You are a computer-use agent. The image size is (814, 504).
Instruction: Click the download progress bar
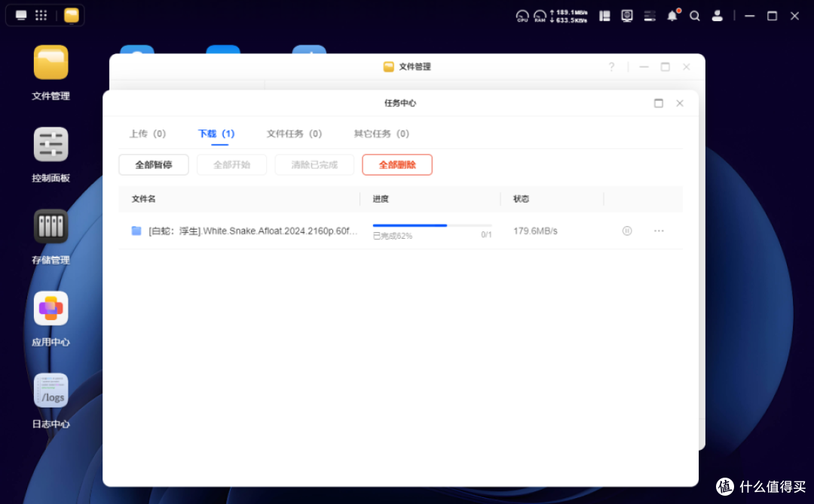(x=432, y=225)
